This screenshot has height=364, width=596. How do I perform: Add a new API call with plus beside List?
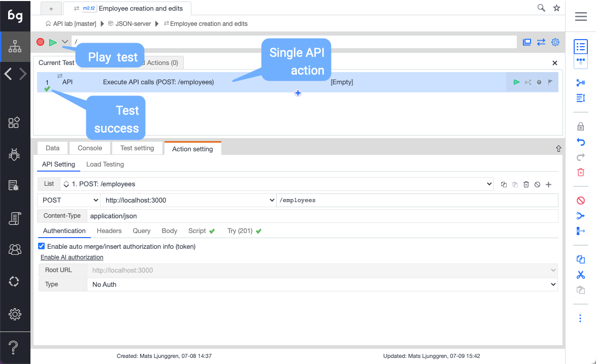(548, 185)
